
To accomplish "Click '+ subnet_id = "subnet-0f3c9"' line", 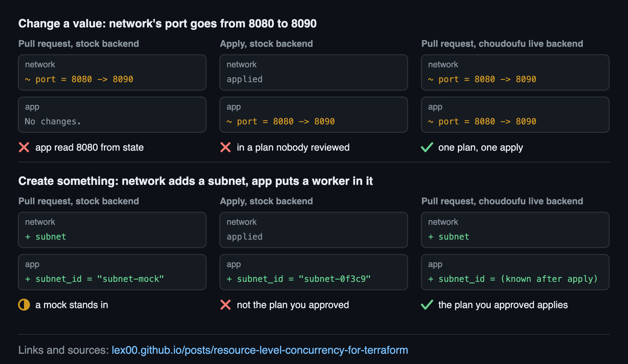I will coord(299,279).
